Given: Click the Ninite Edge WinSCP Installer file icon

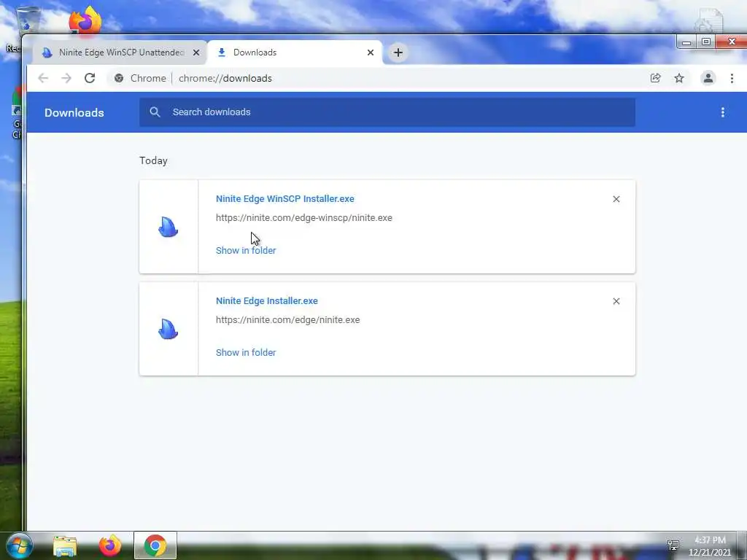Looking at the screenshot, I should (169, 227).
